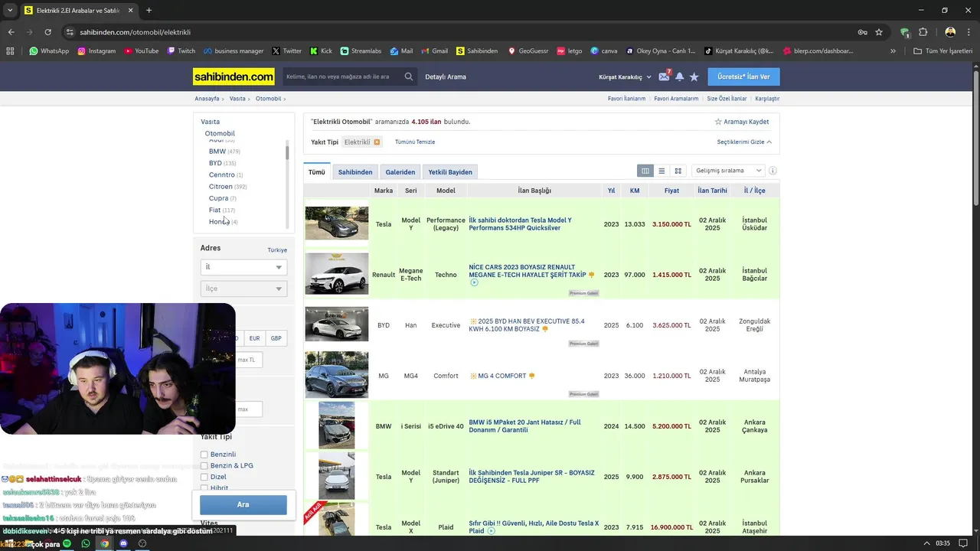Screen dimensions: 980x551
Task: Click video play icon on Renault listing
Action: pos(474,282)
